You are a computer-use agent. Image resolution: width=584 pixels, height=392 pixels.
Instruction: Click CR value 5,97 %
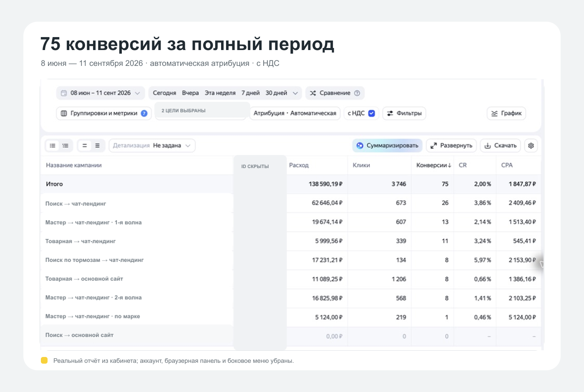click(483, 260)
